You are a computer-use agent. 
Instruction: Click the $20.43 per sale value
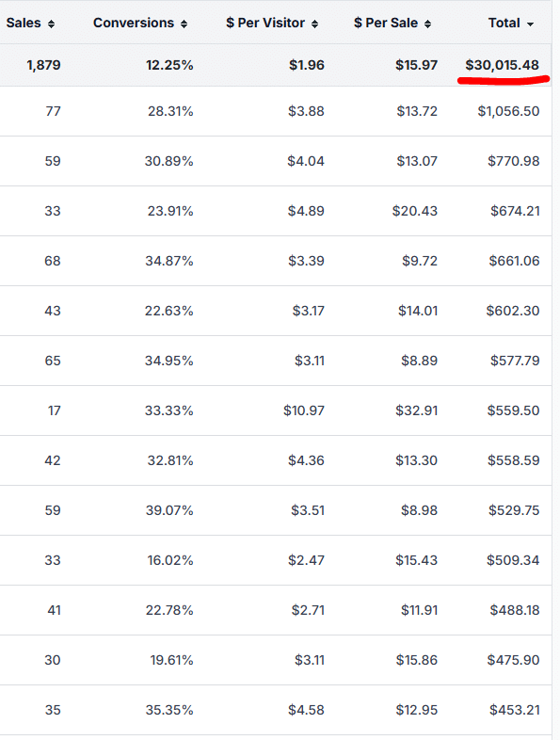[415, 211]
